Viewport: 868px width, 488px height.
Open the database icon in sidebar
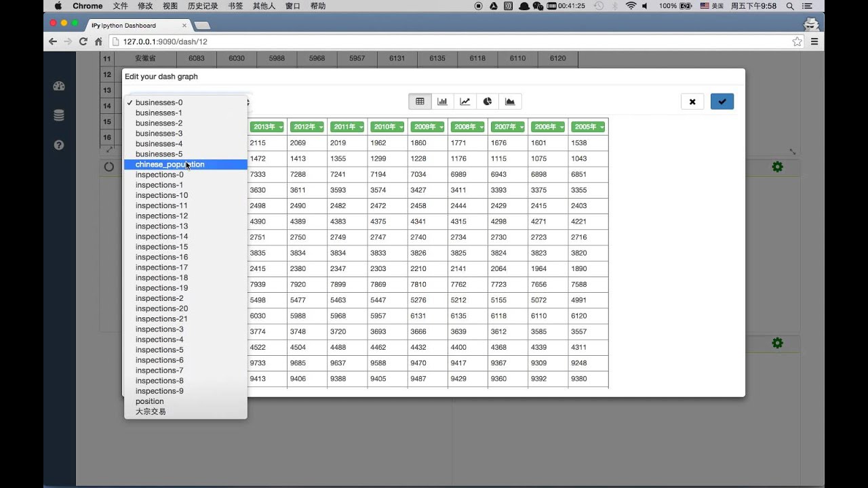pyautogui.click(x=58, y=116)
